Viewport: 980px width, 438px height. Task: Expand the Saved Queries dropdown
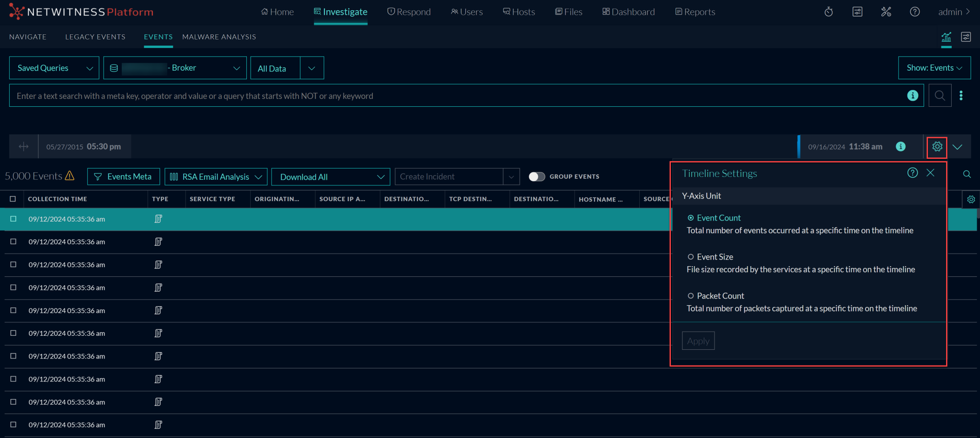click(x=54, y=68)
